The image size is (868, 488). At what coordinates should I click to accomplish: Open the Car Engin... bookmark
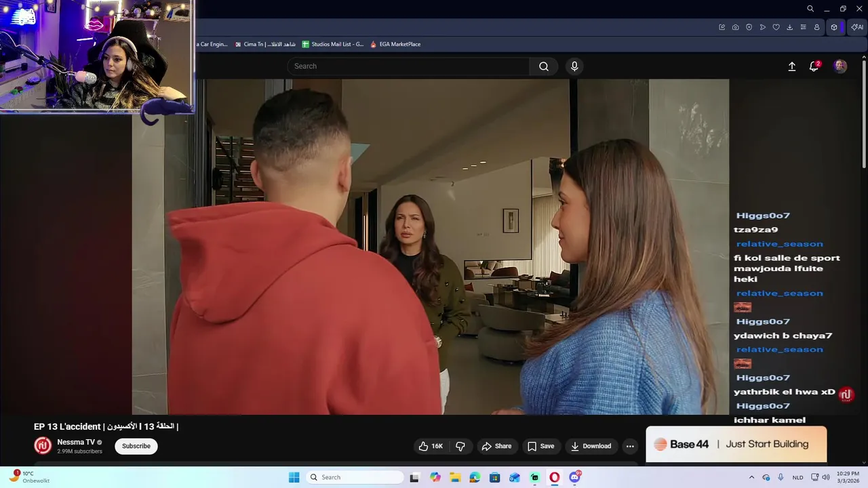(x=213, y=44)
